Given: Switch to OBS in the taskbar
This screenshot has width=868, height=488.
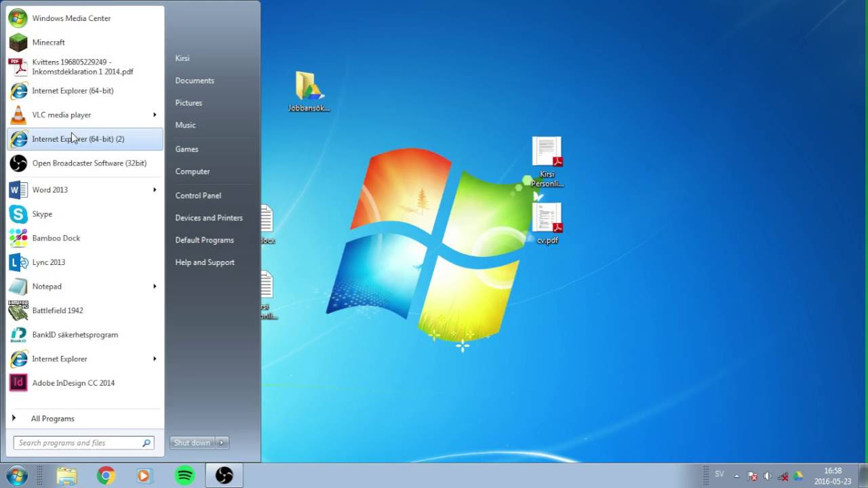Looking at the screenshot, I should pos(224,476).
